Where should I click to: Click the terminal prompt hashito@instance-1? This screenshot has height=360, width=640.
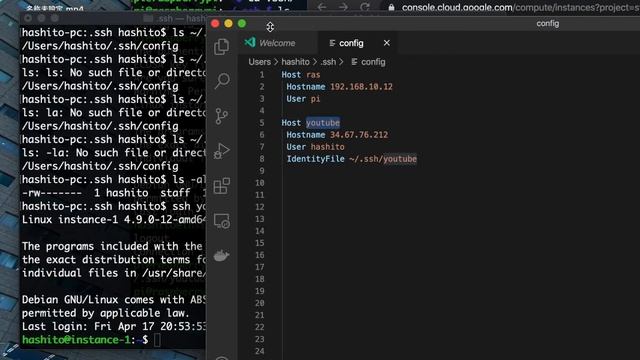[x=76, y=340]
